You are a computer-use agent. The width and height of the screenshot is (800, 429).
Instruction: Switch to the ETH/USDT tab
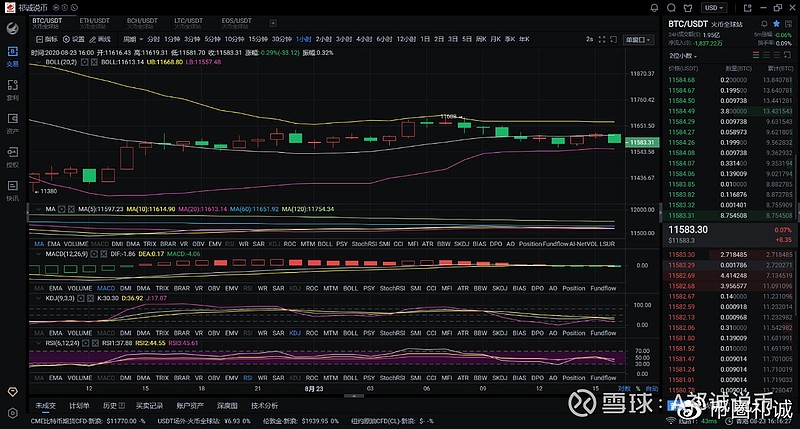[x=95, y=21]
